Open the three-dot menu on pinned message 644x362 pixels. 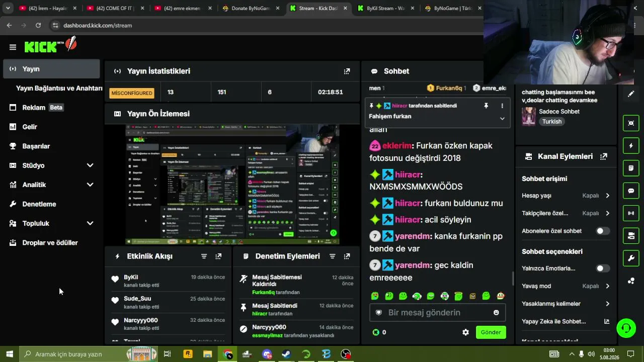click(502, 106)
